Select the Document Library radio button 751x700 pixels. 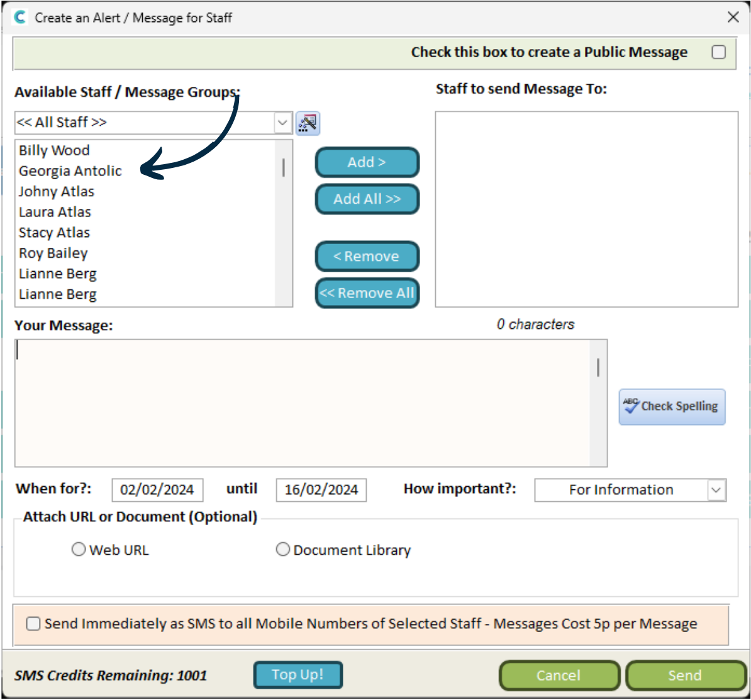282,549
